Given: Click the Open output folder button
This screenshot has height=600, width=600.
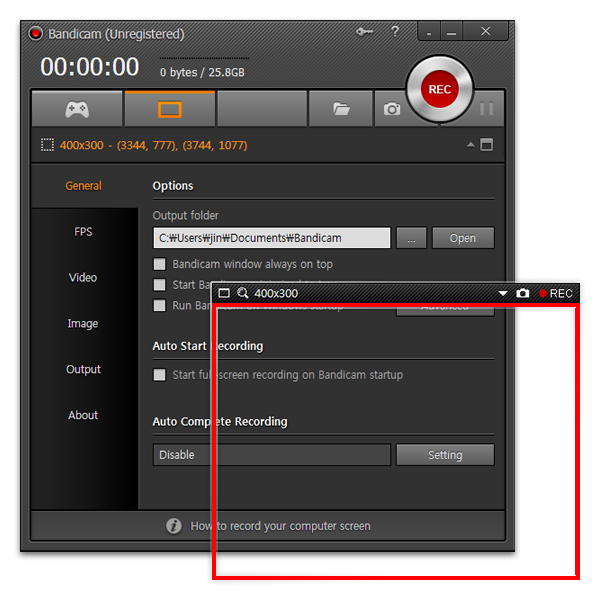Looking at the screenshot, I should [x=463, y=238].
